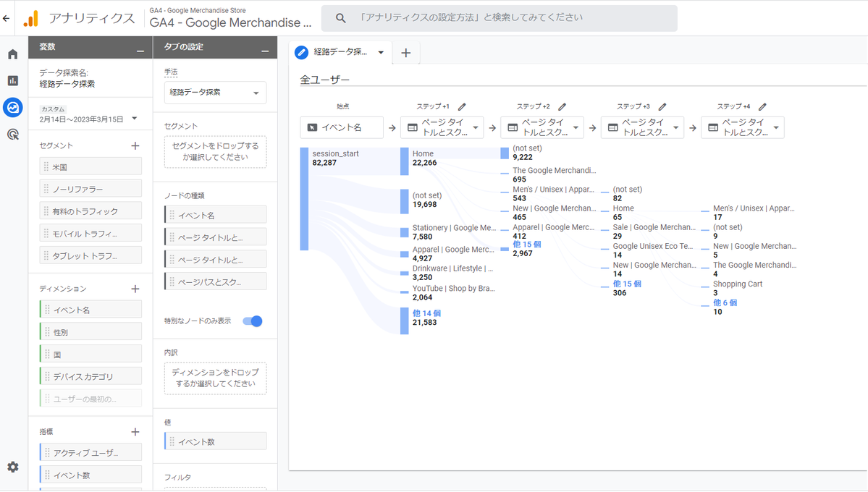
Task: Expand 他 6 個 nodes in step 4
Action: 725,302
